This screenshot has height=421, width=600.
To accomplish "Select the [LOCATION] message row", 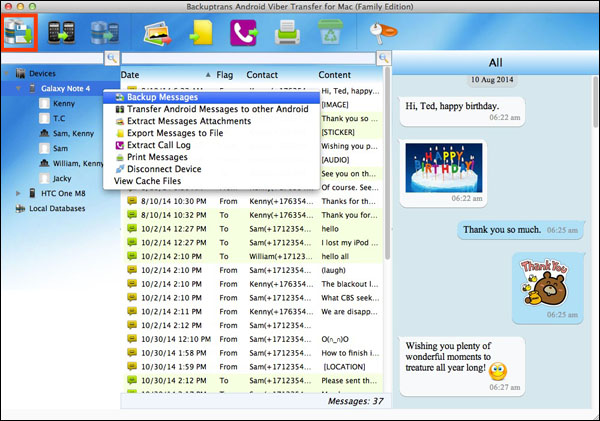I will pyautogui.click(x=252, y=367).
